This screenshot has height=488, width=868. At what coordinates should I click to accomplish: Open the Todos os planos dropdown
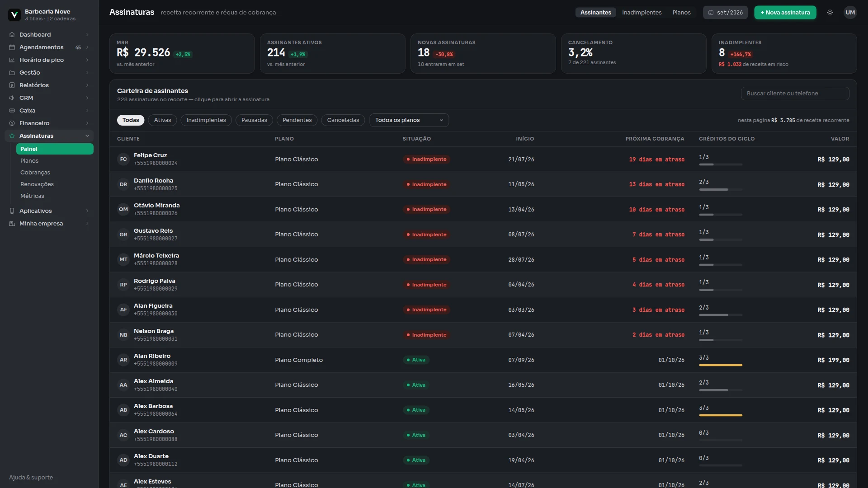pyautogui.click(x=409, y=120)
